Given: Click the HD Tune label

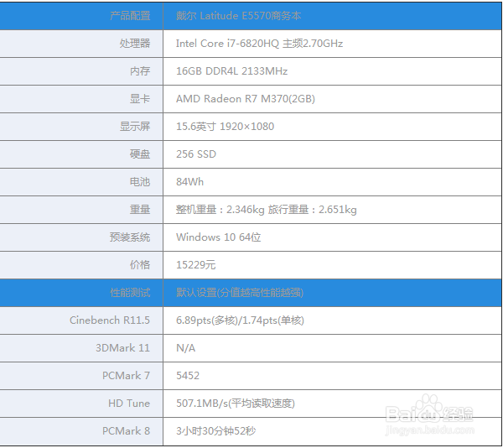Looking at the screenshot, I should [129, 403].
